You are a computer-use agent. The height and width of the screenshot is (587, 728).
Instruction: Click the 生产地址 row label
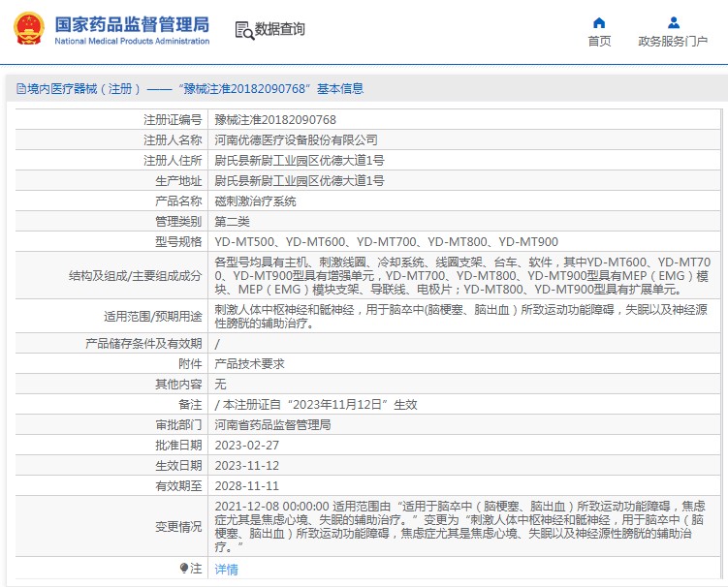[x=178, y=181]
